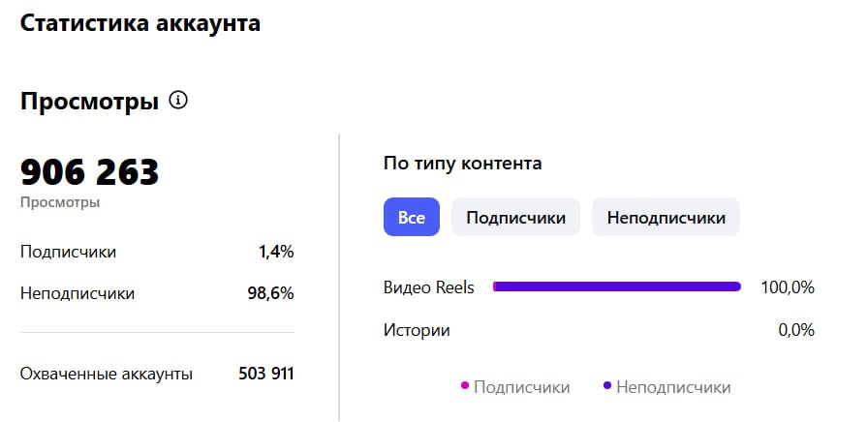Click the Неподписчики 98,6% percentage value
The height and width of the screenshot is (422, 868).
[270, 293]
